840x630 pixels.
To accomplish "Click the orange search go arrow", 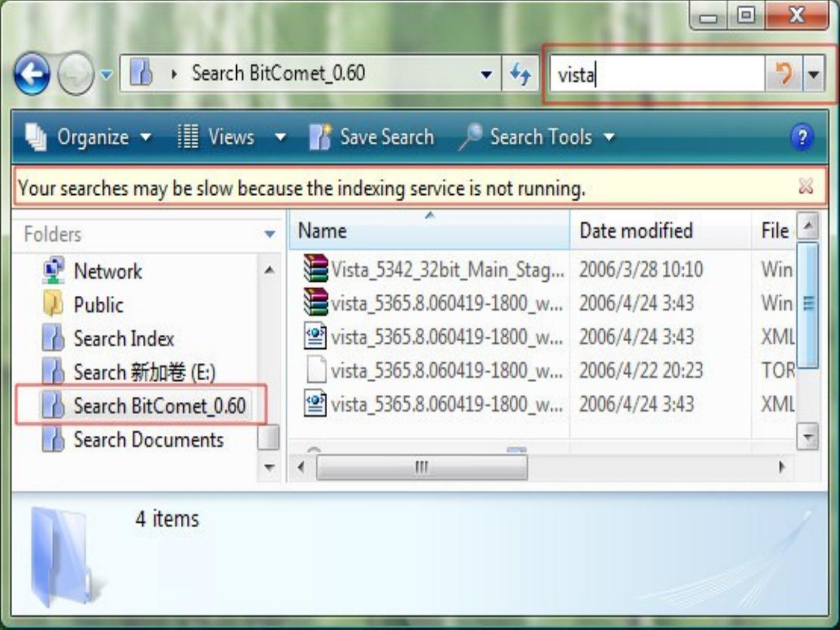I will tap(784, 74).
